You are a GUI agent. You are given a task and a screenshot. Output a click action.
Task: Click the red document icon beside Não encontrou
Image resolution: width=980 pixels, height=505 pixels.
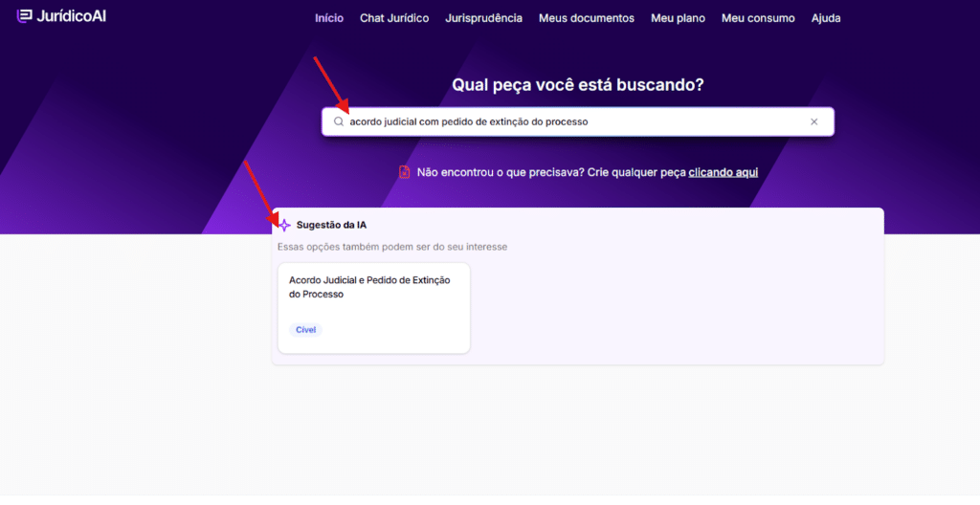pyautogui.click(x=405, y=172)
